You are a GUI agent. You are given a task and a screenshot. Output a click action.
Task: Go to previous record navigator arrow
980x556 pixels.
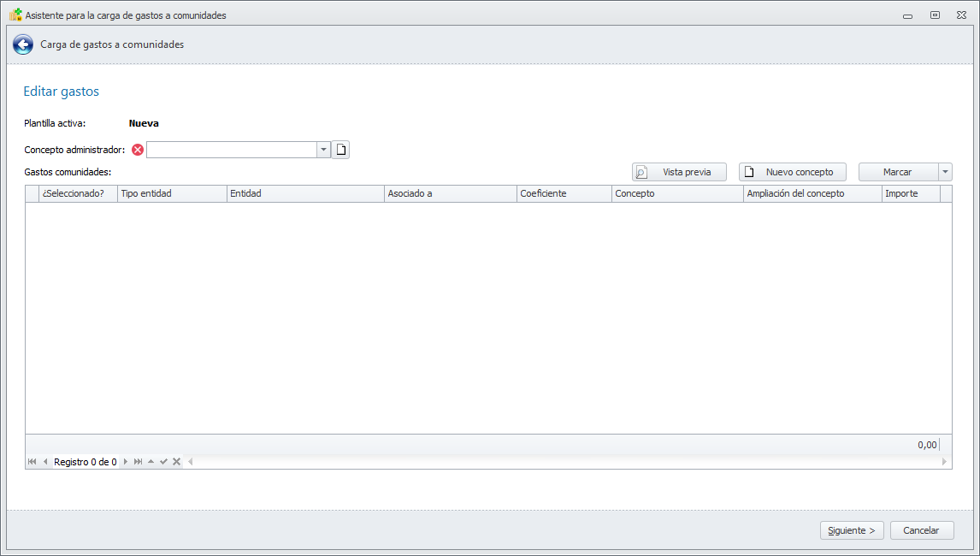(45, 462)
